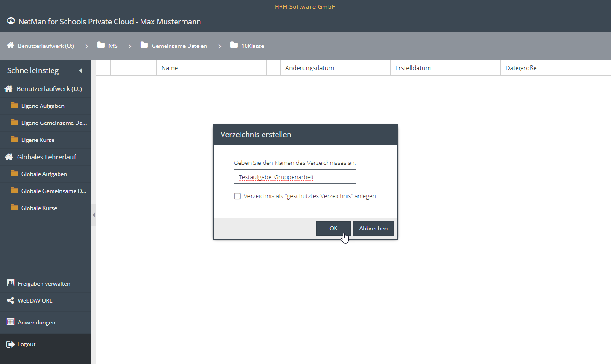This screenshot has height=364, width=611.
Task: Click Verzeichnis erstellen dialog title
Action: coord(256,135)
